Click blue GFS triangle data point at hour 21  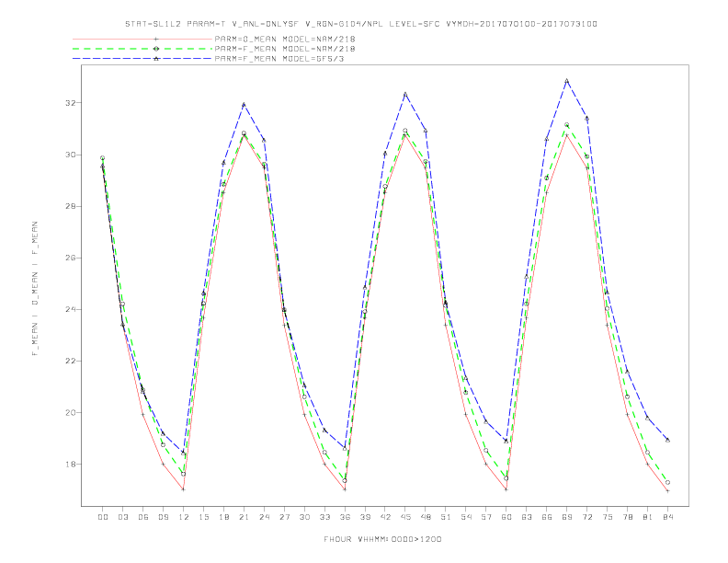[x=244, y=105]
